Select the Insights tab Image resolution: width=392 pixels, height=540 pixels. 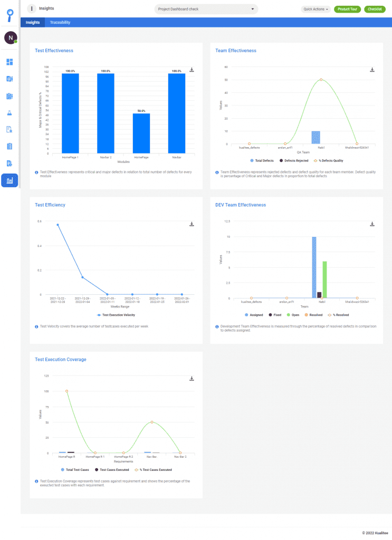tap(33, 23)
